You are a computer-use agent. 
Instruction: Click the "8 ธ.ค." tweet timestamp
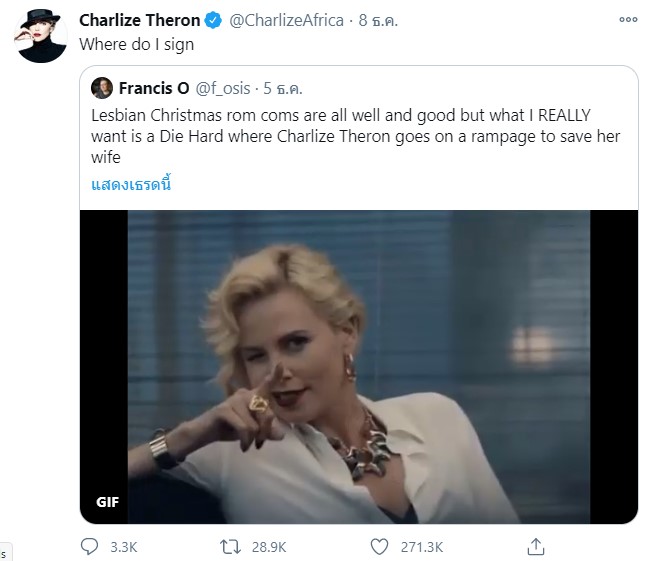tap(379, 21)
